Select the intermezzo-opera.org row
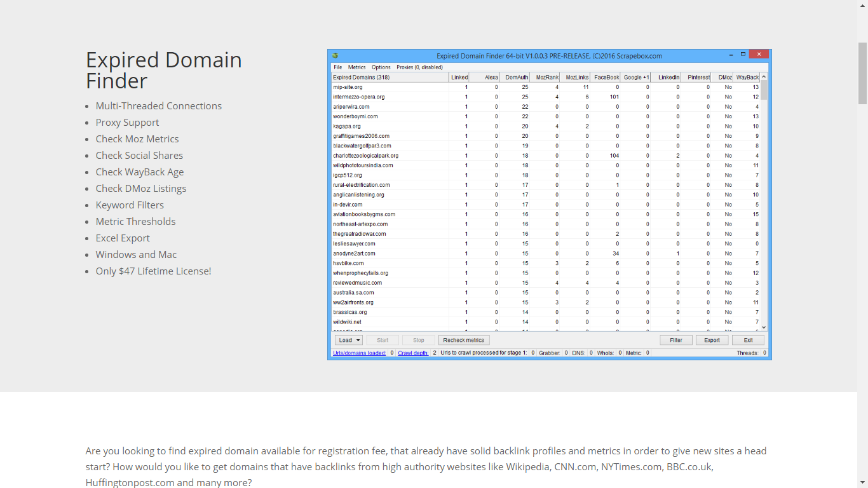 coord(546,97)
